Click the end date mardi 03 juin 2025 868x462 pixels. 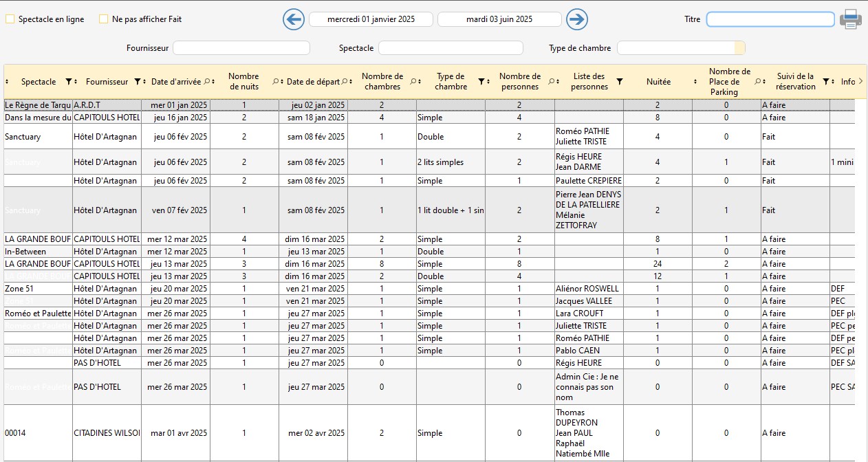tap(499, 19)
